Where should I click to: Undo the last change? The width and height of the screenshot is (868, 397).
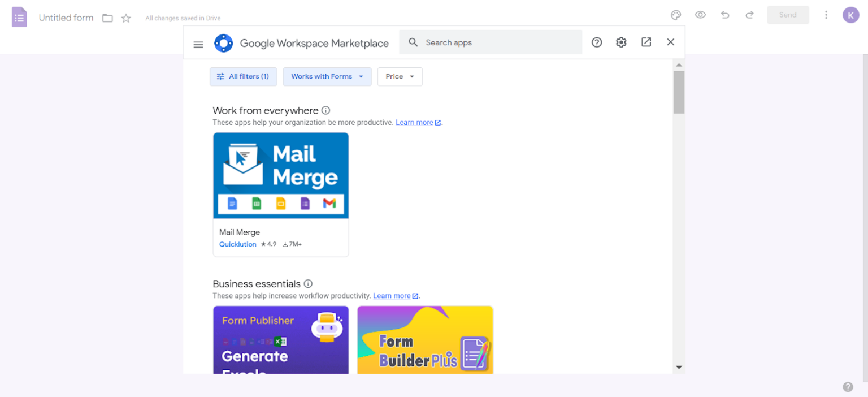(x=725, y=15)
